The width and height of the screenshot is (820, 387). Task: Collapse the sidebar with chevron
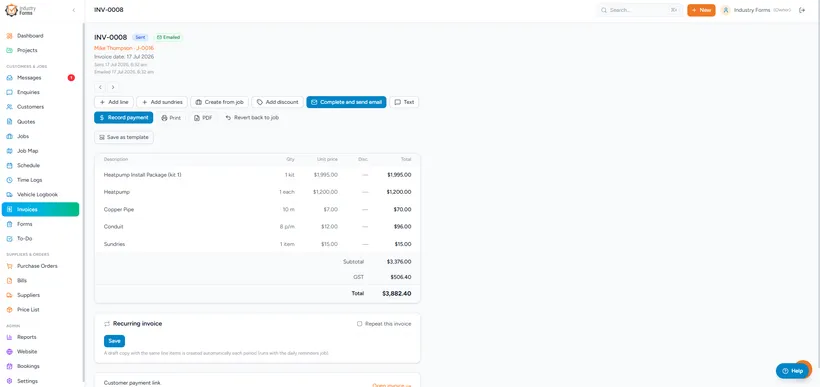point(74,10)
